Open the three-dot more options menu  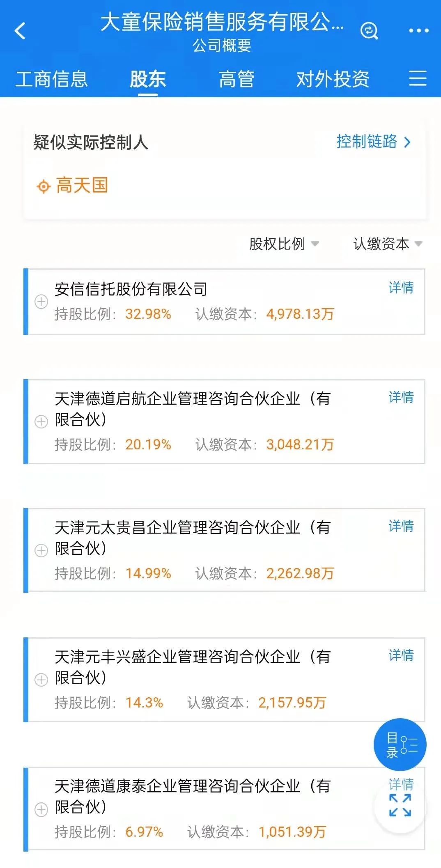(418, 31)
